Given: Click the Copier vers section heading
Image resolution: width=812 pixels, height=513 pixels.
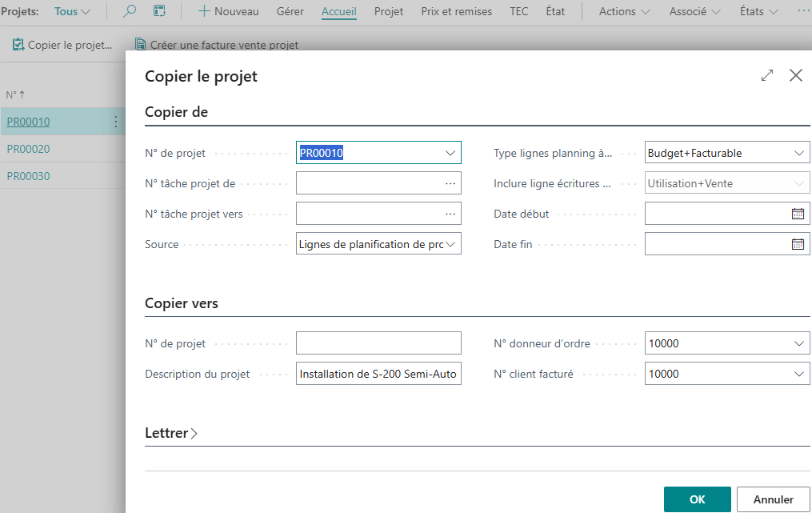Looking at the screenshot, I should click(182, 303).
